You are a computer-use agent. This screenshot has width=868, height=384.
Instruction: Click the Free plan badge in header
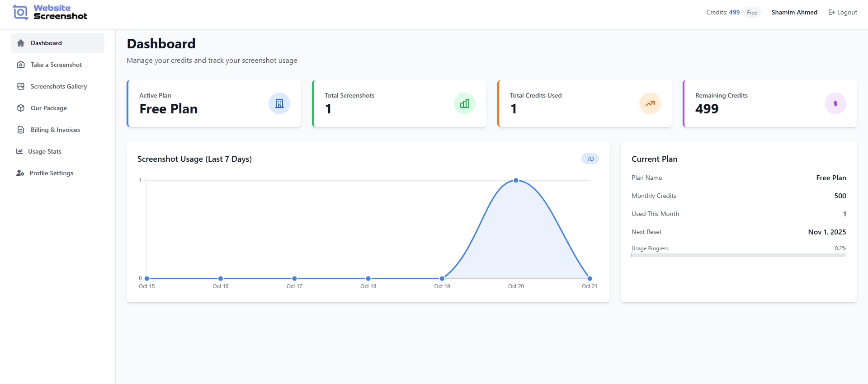[752, 13]
